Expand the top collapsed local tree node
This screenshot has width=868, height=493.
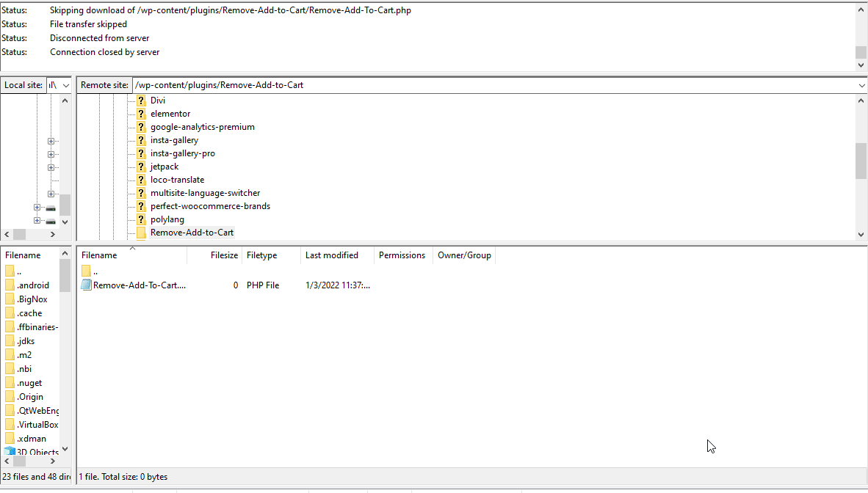51,141
